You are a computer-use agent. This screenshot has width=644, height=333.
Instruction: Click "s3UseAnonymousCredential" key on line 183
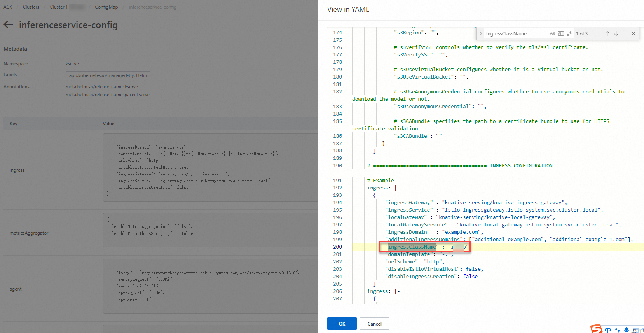click(x=433, y=107)
